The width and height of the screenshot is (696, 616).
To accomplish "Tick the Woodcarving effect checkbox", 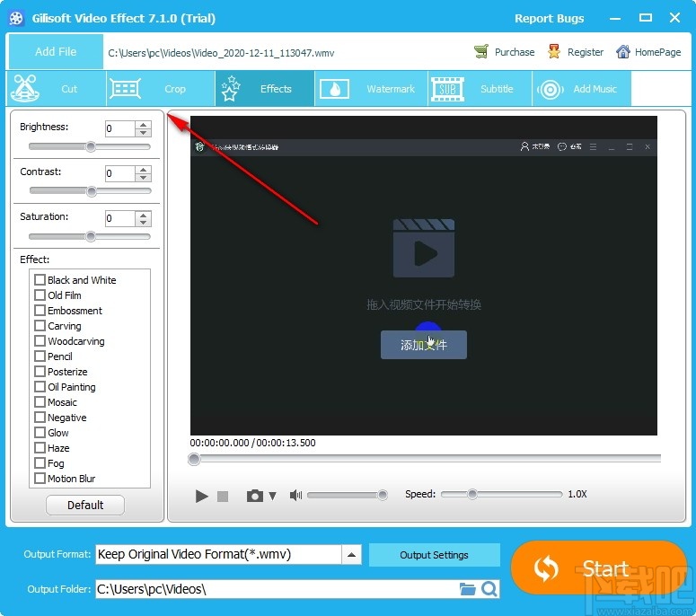I will (40, 341).
